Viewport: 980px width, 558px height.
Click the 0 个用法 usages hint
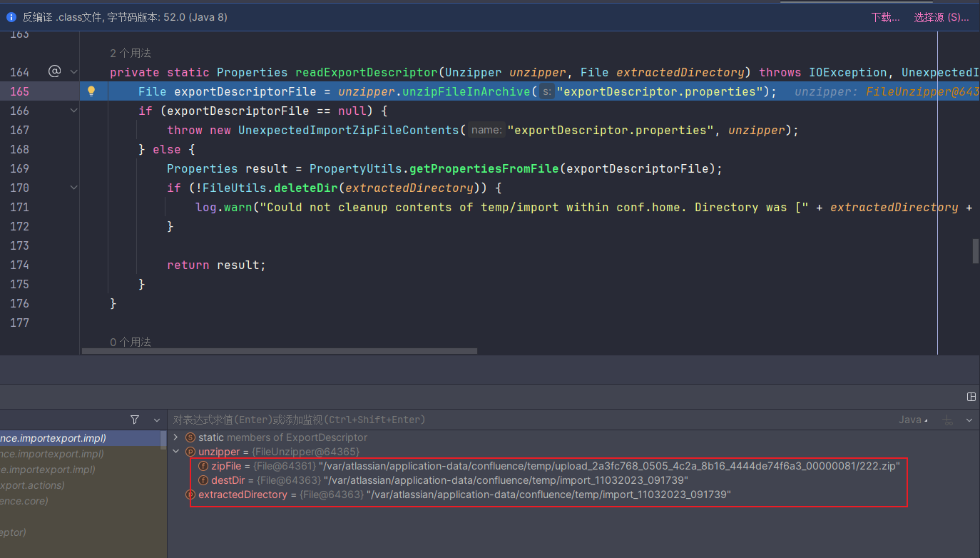pos(131,343)
